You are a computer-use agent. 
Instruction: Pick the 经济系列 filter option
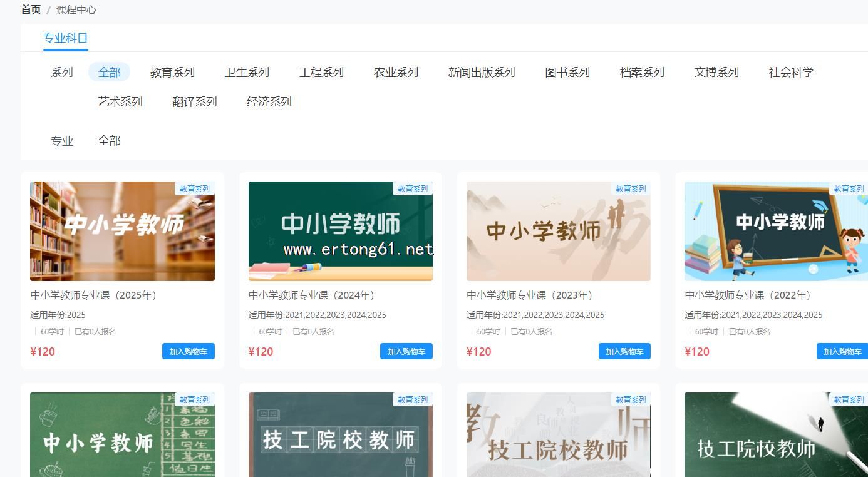tap(269, 101)
